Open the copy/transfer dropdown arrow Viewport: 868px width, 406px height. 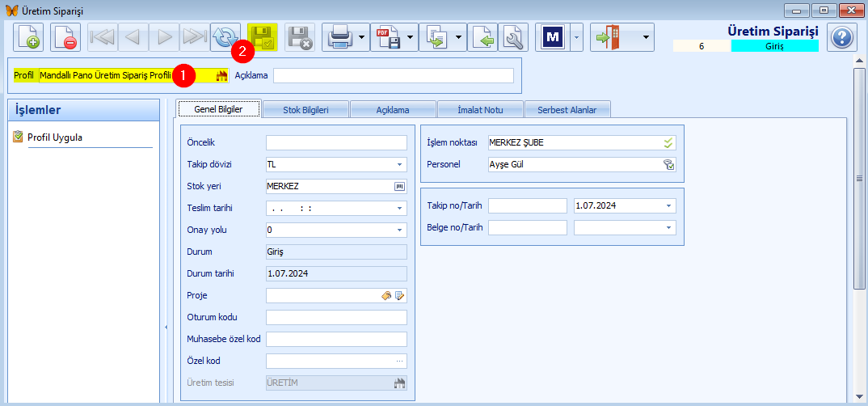[x=458, y=38]
